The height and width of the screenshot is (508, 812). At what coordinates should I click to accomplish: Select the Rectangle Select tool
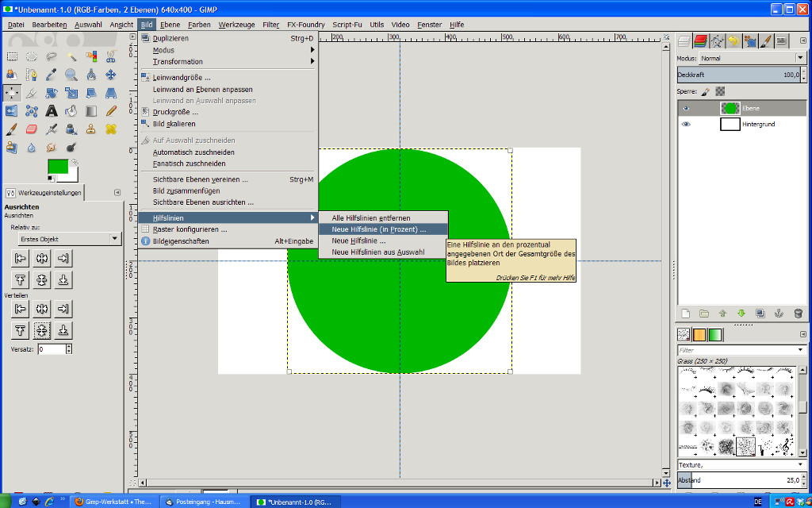coord(12,56)
